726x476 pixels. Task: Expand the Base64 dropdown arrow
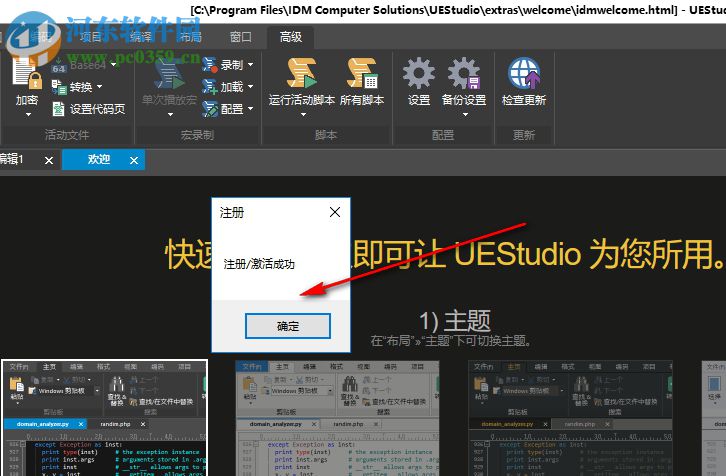tap(114, 65)
